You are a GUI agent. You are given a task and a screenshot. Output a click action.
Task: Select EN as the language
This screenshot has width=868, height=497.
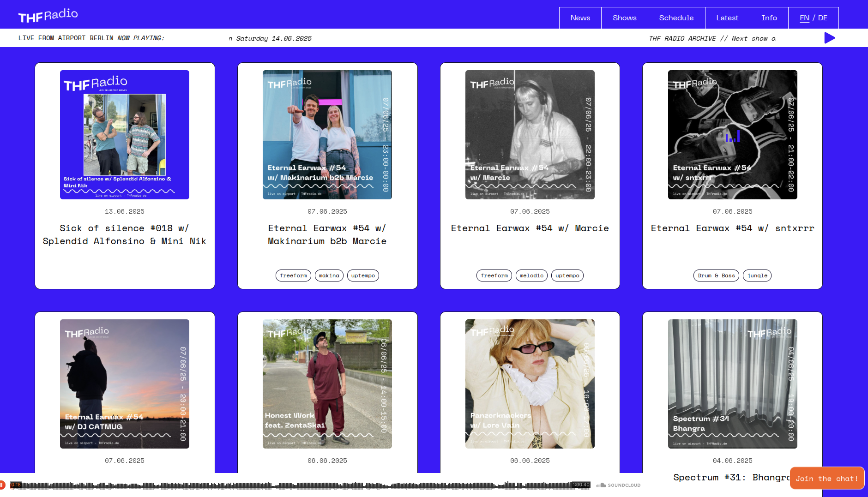click(x=804, y=18)
